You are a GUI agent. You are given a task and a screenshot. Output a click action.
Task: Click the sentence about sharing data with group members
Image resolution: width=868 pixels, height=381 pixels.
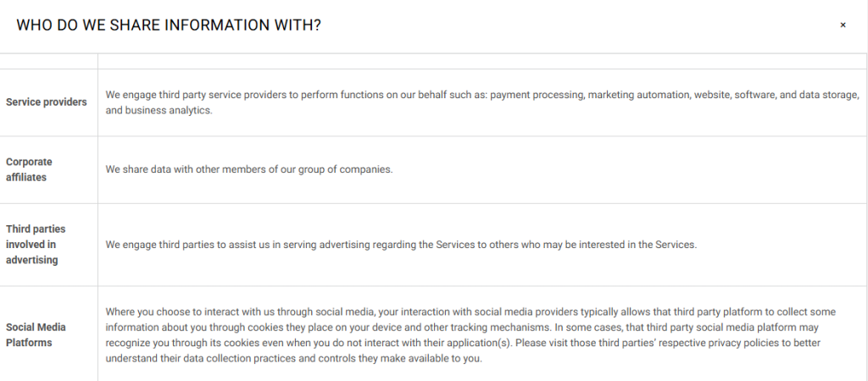click(249, 169)
